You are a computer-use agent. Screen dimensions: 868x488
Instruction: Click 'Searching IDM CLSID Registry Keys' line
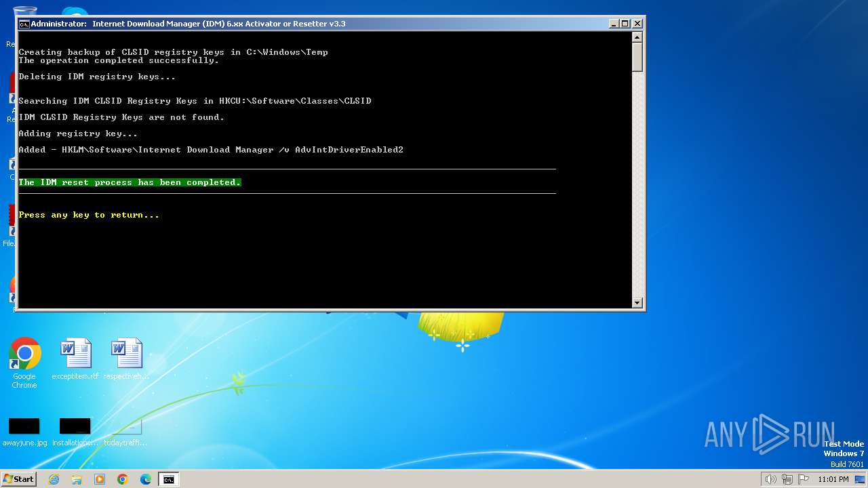tap(195, 101)
